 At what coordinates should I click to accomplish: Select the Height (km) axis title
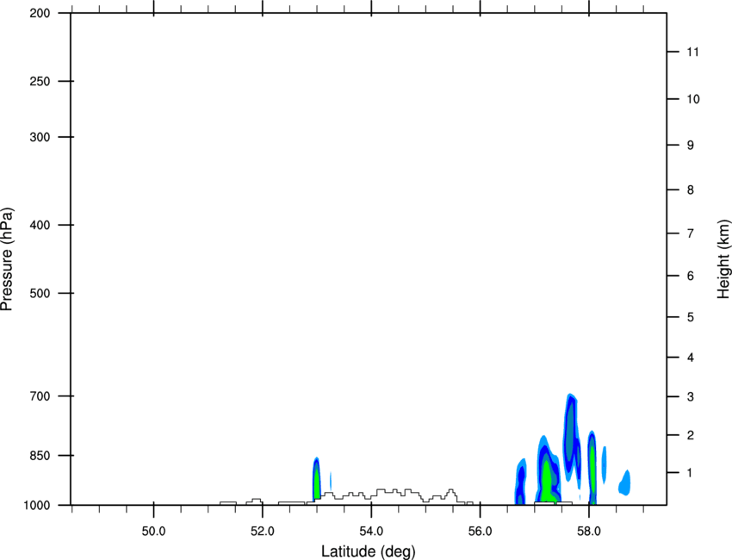tap(723, 259)
